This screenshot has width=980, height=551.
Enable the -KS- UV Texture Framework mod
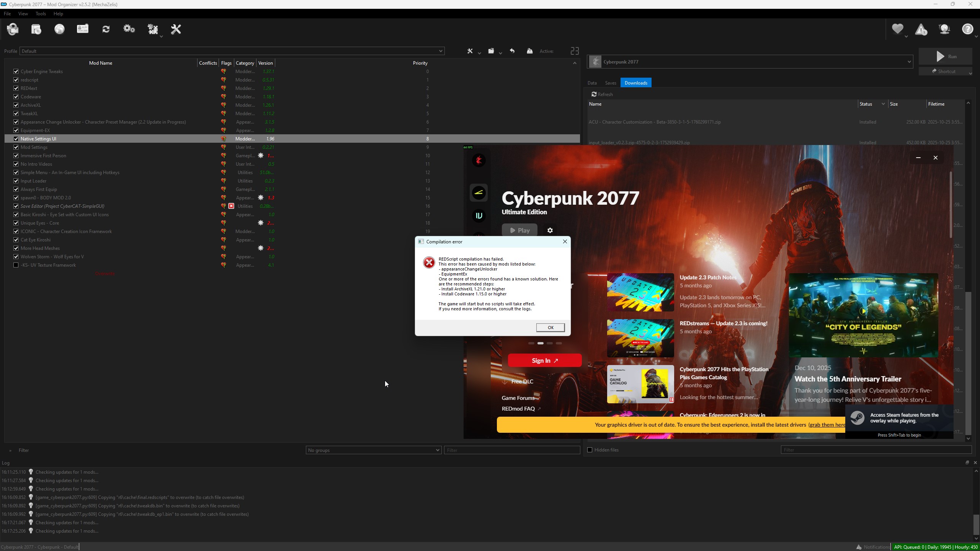point(16,265)
